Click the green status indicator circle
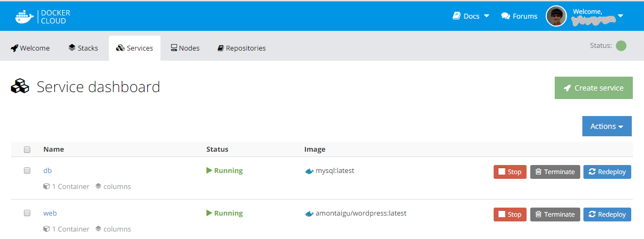This screenshot has width=644, height=239. click(x=621, y=46)
